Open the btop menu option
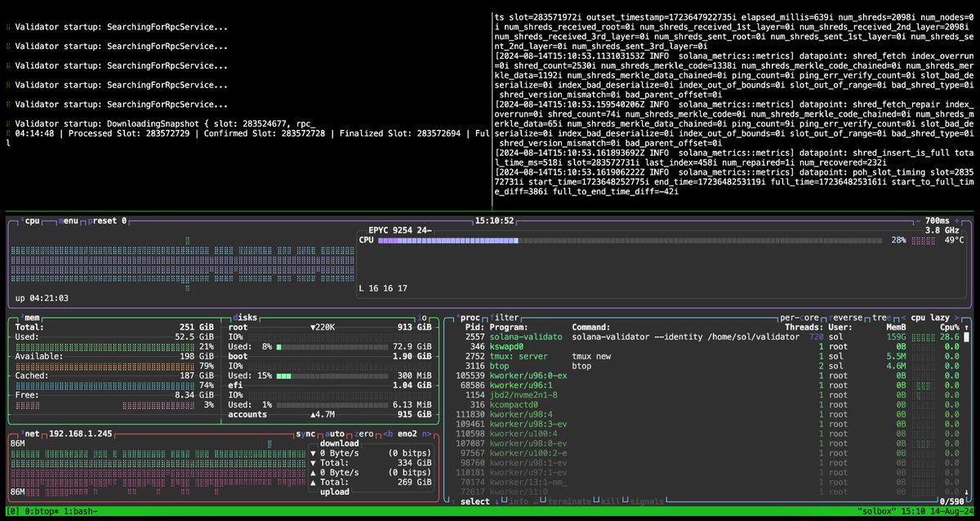This screenshot has height=521, width=980. [x=69, y=220]
